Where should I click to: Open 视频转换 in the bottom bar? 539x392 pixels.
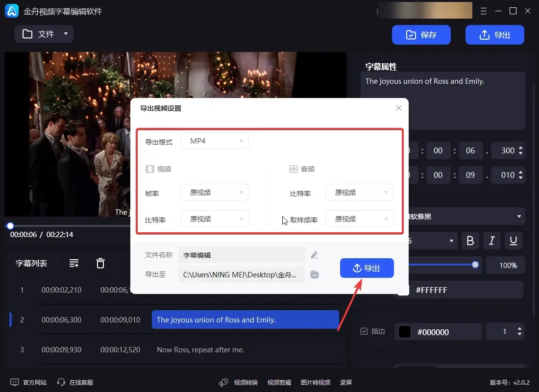click(239, 382)
